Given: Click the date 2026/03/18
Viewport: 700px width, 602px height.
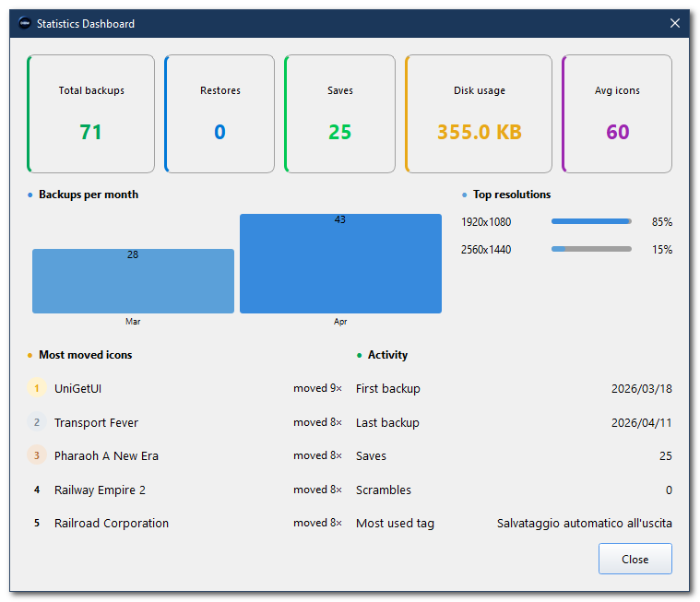Looking at the screenshot, I should 642,389.
